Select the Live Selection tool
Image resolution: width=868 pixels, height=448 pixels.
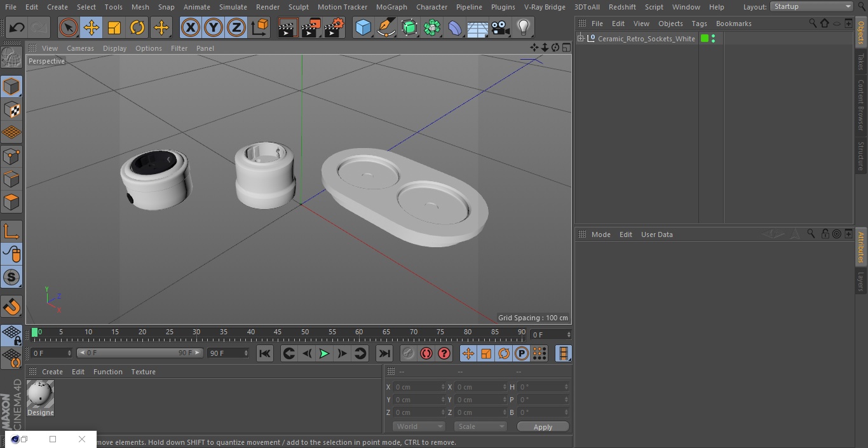(x=69, y=28)
